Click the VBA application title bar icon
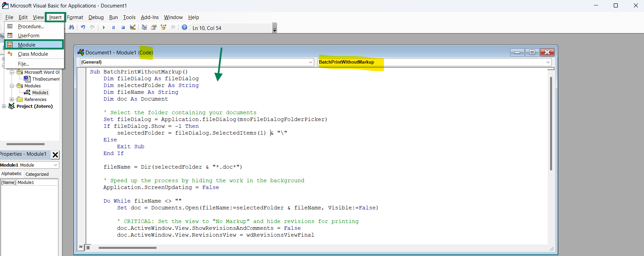Image resolution: width=644 pixels, height=256 pixels. click(5, 5)
